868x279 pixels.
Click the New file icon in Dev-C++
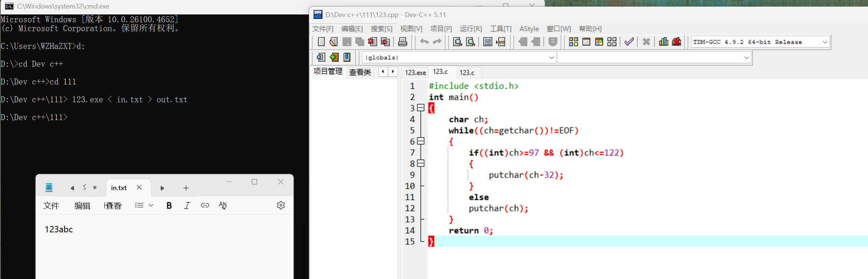pos(321,42)
